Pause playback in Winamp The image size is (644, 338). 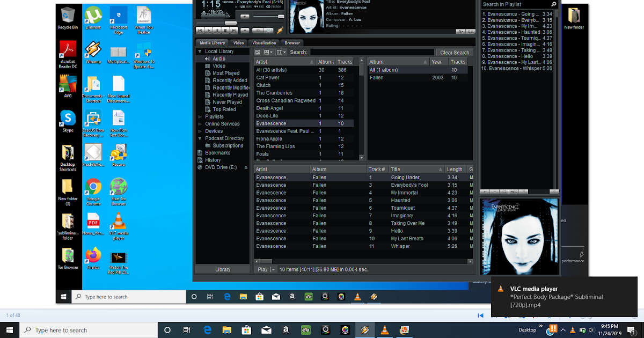pyautogui.click(x=217, y=31)
